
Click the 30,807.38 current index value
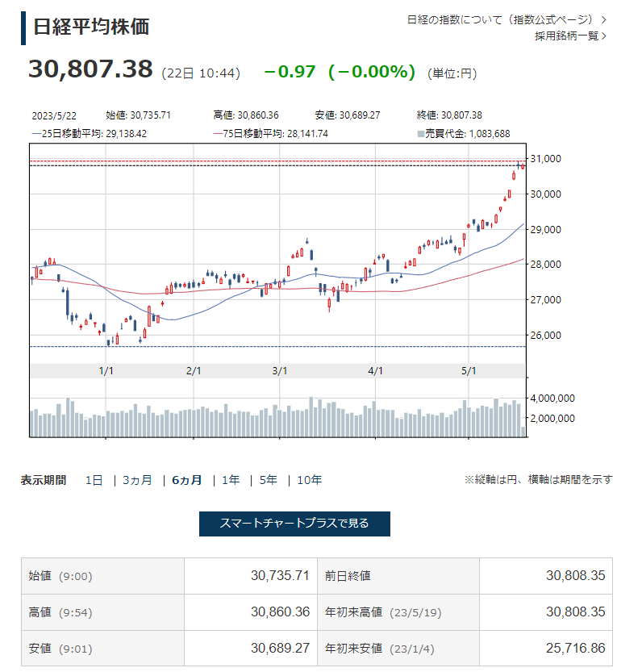point(90,69)
